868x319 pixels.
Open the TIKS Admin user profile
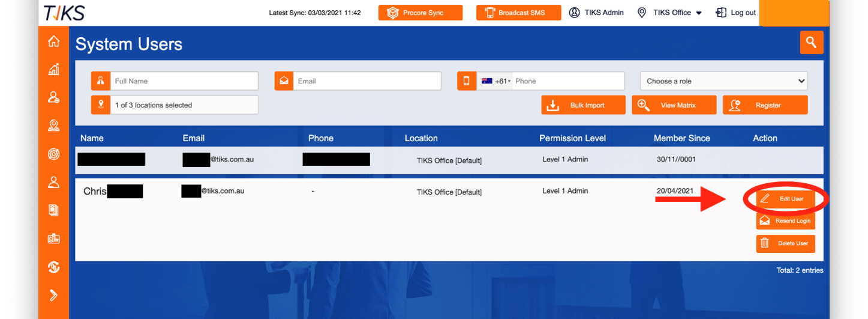(x=596, y=13)
